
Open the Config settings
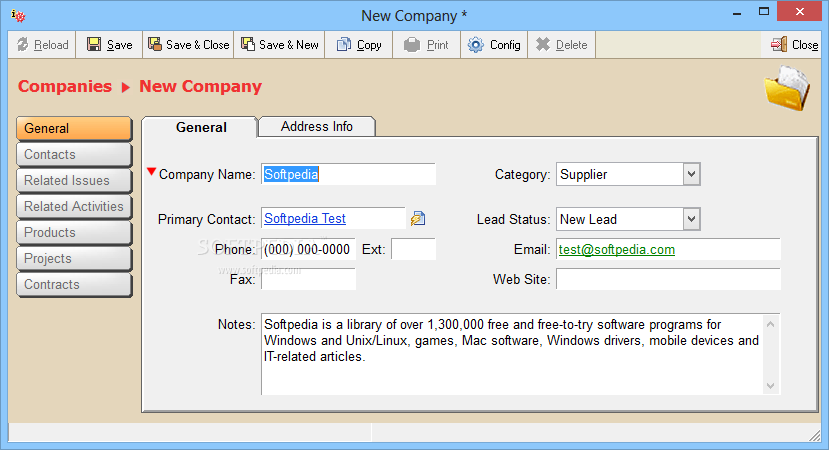tap(494, 45)
